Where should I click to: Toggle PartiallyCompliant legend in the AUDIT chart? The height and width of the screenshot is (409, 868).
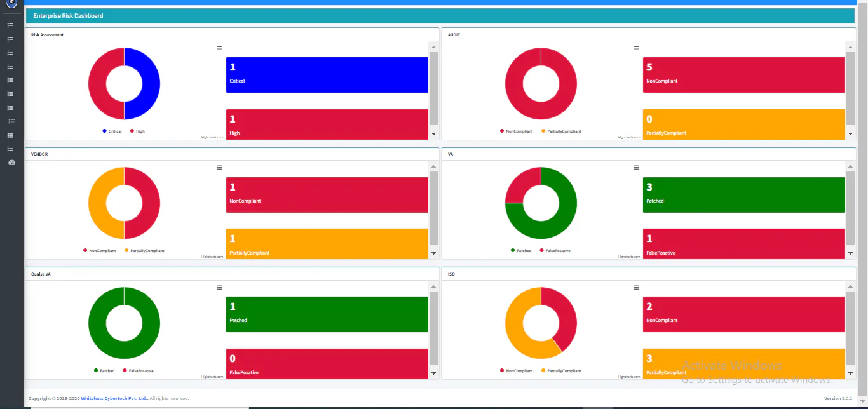coord(561,131)
